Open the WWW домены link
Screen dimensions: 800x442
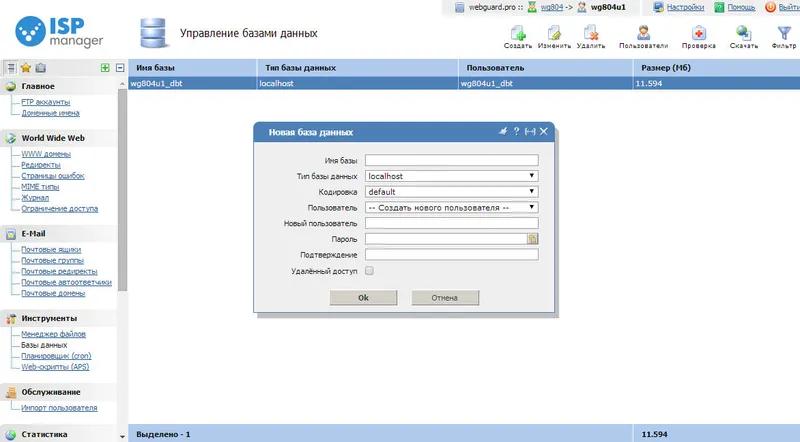(46, 154)
